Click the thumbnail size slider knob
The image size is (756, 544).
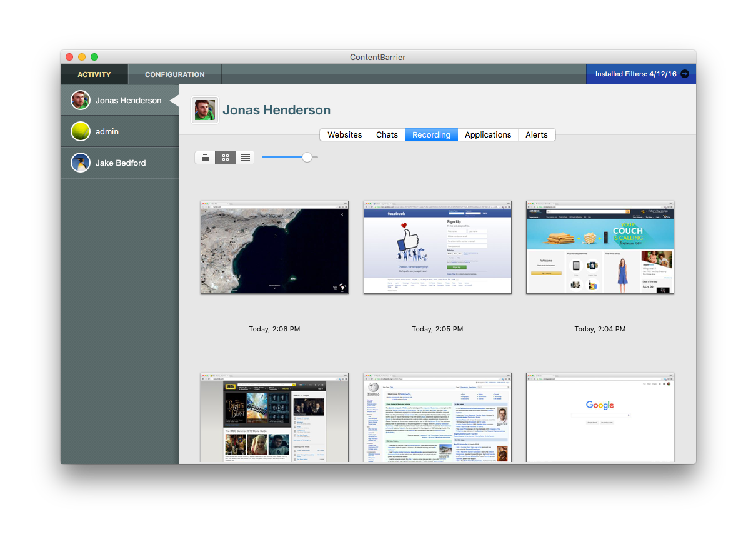[307, 158]
